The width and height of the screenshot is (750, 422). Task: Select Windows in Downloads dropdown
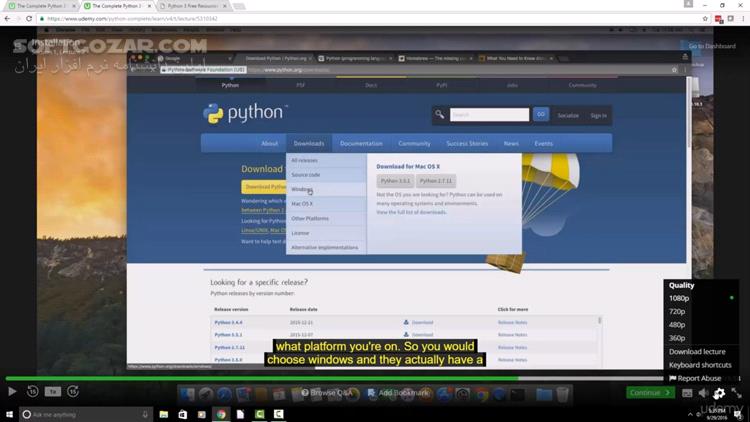pyautogui.click(x=326, y=189)
